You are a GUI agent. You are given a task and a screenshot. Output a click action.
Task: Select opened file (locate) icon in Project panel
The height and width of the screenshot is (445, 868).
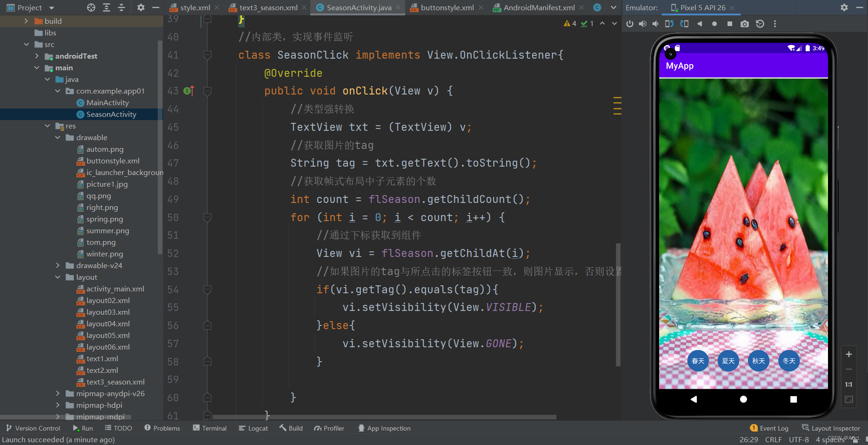tap(91, 7)
